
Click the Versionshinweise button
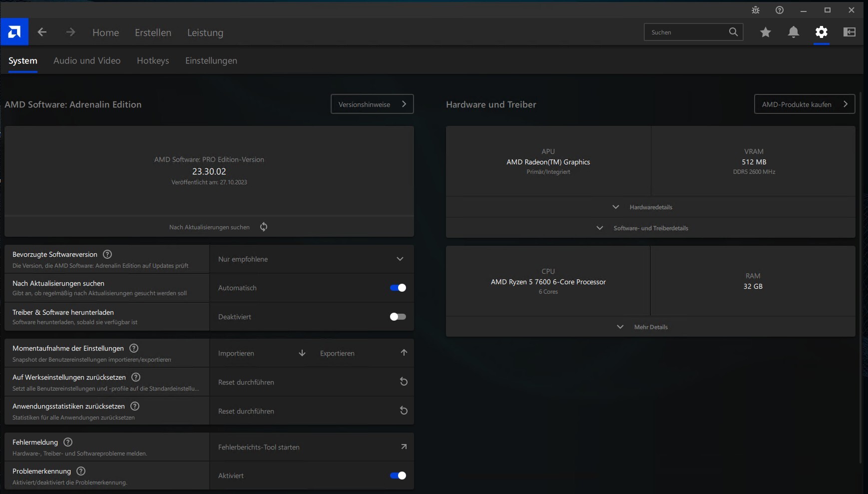(372, 104)
